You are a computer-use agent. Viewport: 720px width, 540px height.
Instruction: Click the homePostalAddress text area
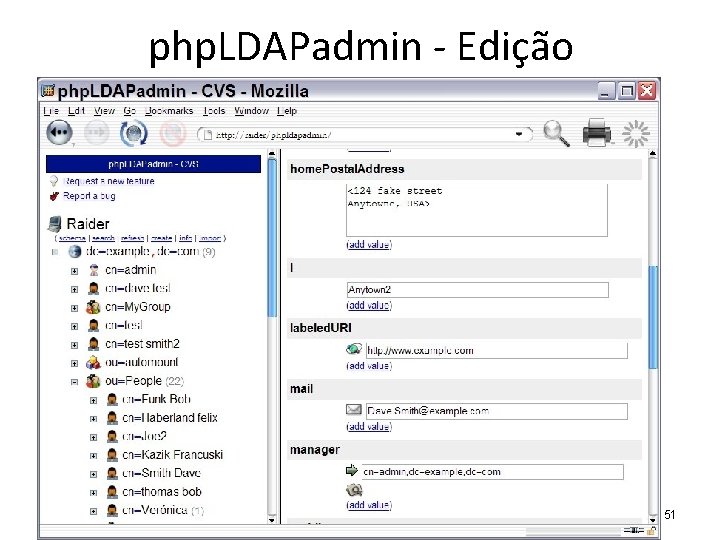pyautogui.click(x=477, y=210)
